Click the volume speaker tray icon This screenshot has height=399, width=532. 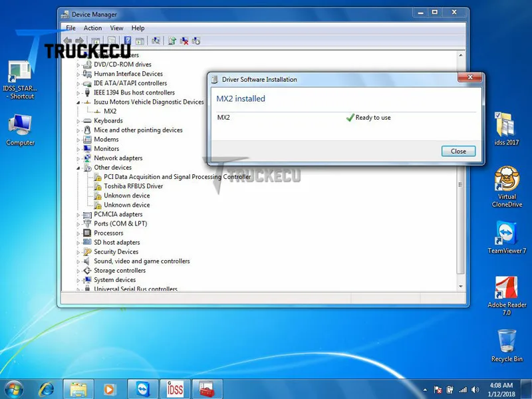[475, 390]
